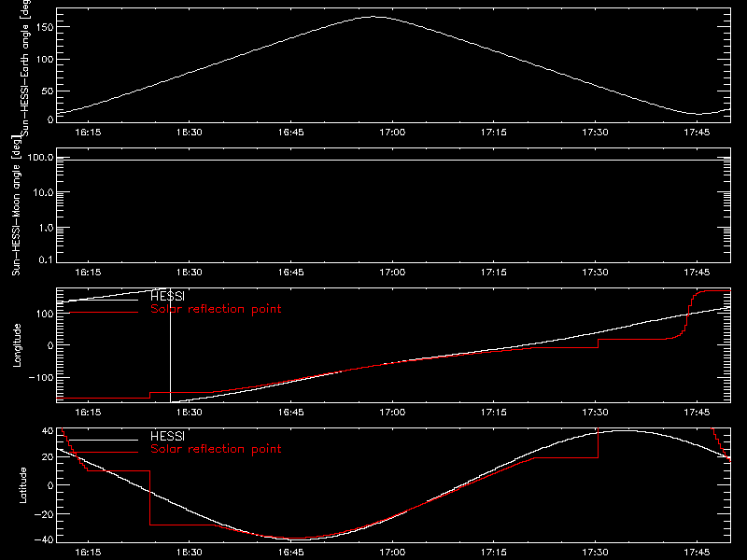
Task: Click 17:00 time label under Earth angle plot
Action: coord(392,133)
